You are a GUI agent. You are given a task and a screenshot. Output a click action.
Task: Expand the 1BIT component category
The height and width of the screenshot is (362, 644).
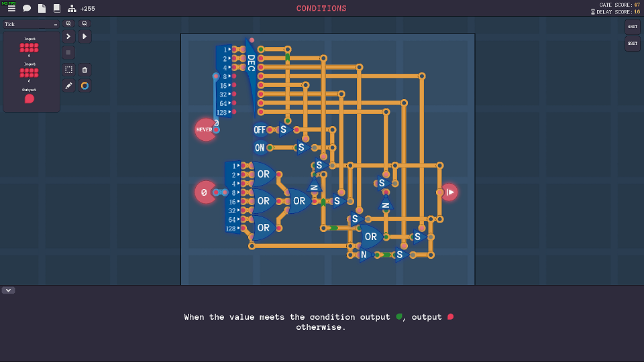tap(632, 27)
